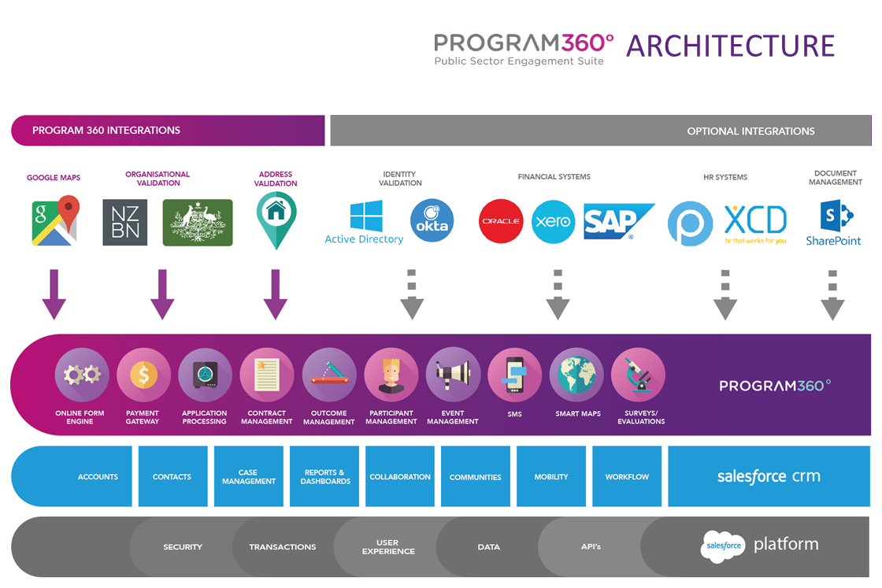The height and width of the screenshot is (588, 882).
Task: Select the SharePoint logo
Action: tap(834, 224)
